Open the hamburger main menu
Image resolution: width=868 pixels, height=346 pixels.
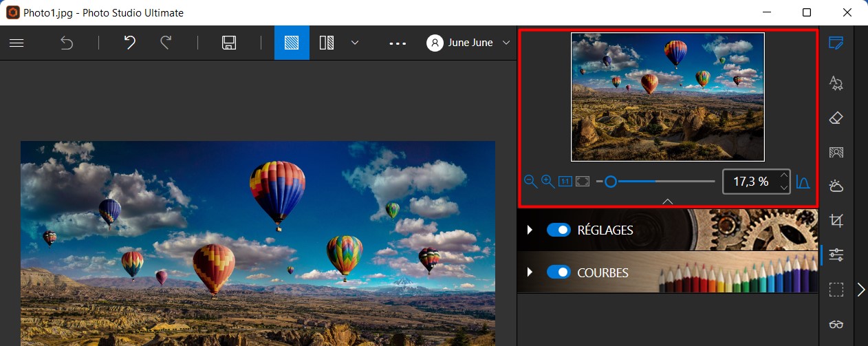tap(17, 43)
